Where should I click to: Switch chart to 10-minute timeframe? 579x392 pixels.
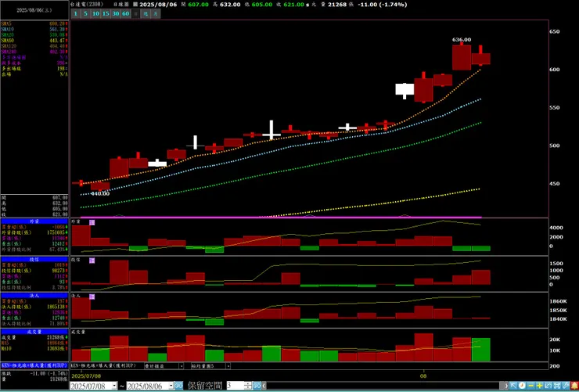[95, 14]
